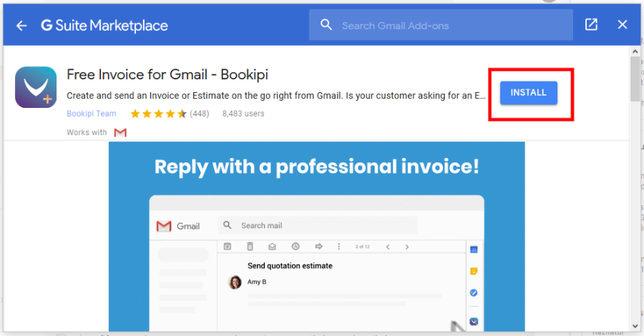Click the G Suite Marketplace title
This screenshot has width=644, height=336.
click(104, 26)
